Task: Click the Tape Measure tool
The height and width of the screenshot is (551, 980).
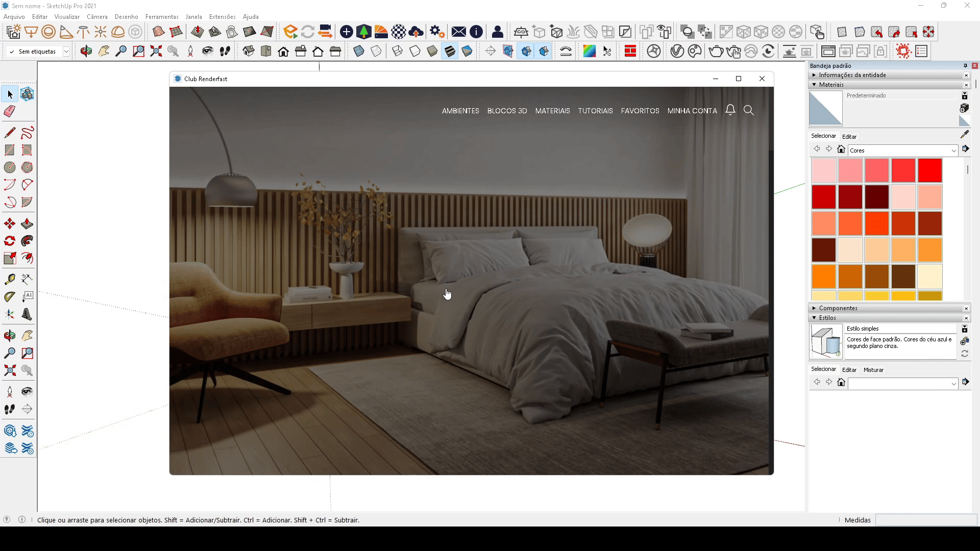Action: (10, 279)
